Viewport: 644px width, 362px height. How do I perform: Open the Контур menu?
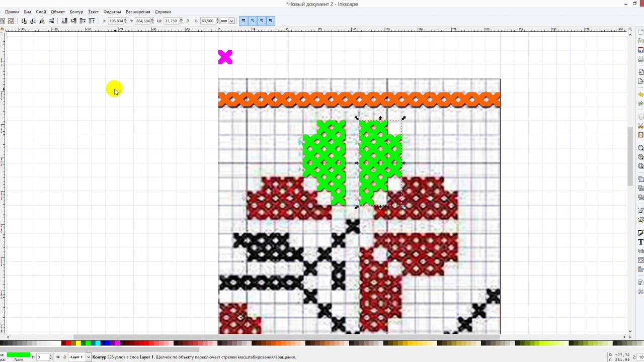coord(76,12)
